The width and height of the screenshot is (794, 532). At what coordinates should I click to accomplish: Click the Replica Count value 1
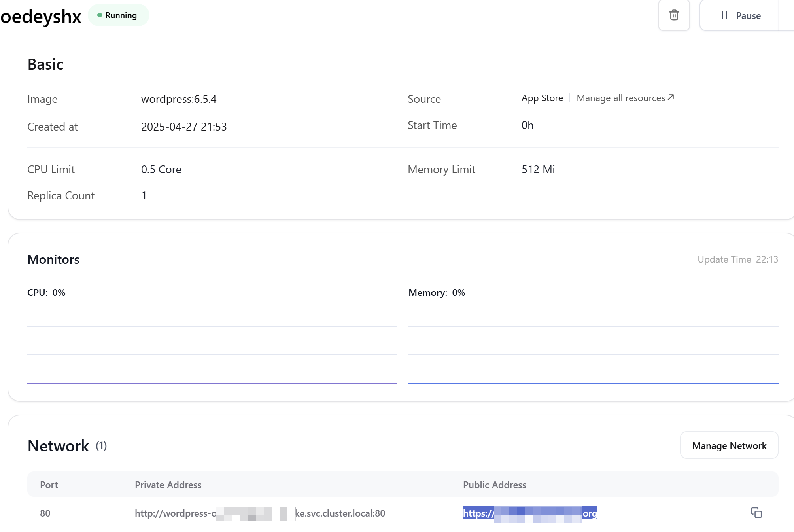[144, 195]
